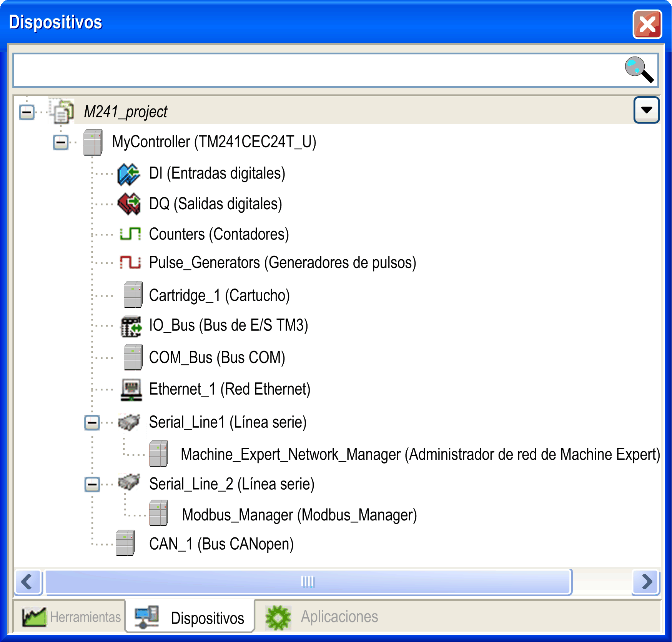
Task: Collapse the Serial_Line_2 branch
Action: click(92, 484)
